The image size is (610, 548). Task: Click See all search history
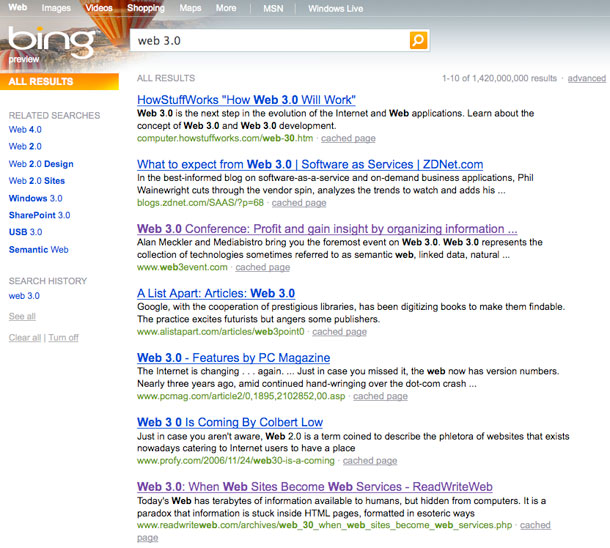(22, 316)
